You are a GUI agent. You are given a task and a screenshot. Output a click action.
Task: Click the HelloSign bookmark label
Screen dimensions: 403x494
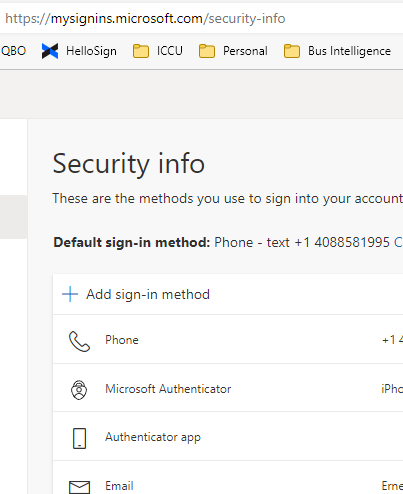point(91,51)
